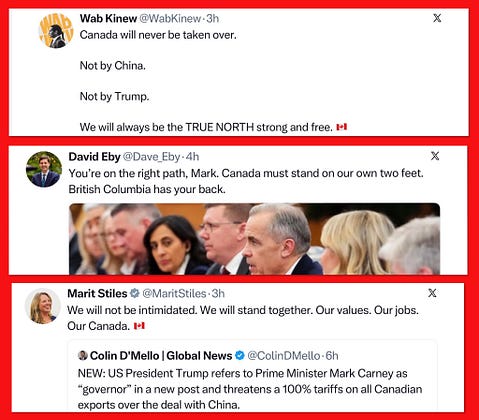Open the @Dave_Eby handle link
The height and width of the screenshot is (420, 479).
click(x=152, y=156)
